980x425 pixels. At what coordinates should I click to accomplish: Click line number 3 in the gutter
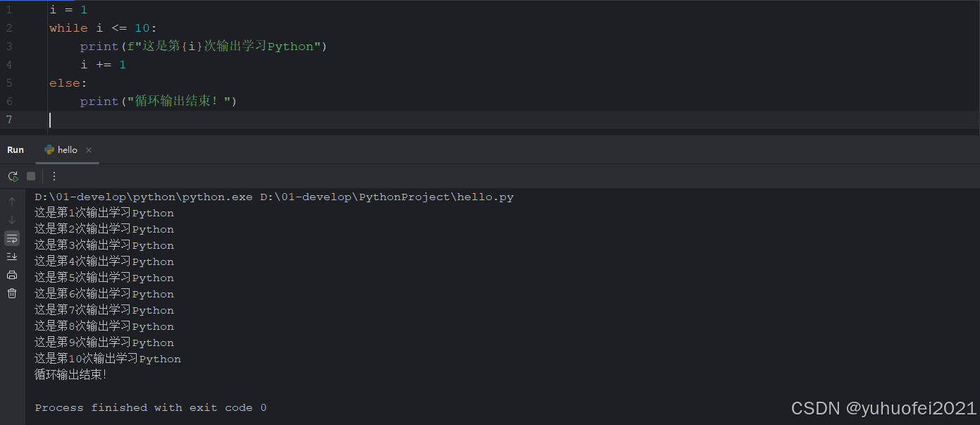point(9,47)
